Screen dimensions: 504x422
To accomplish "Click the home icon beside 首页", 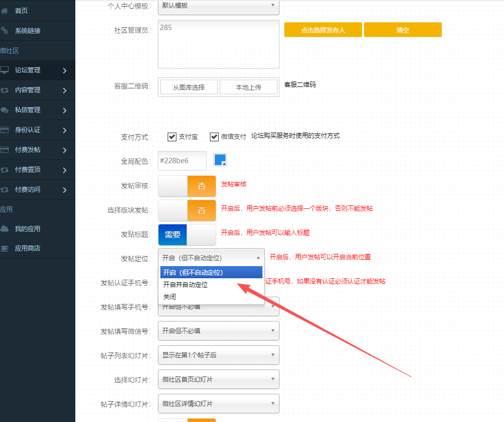I will coord(5,10).
